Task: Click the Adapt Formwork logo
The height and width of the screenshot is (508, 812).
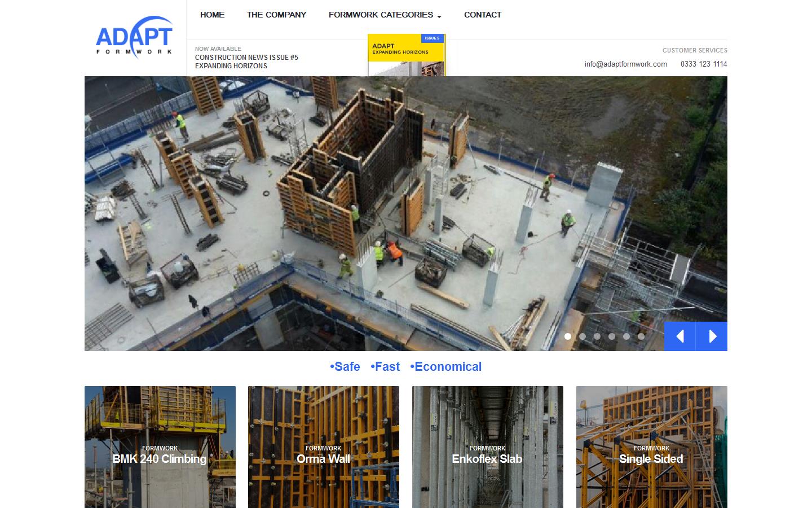Action: click(134, 37)
